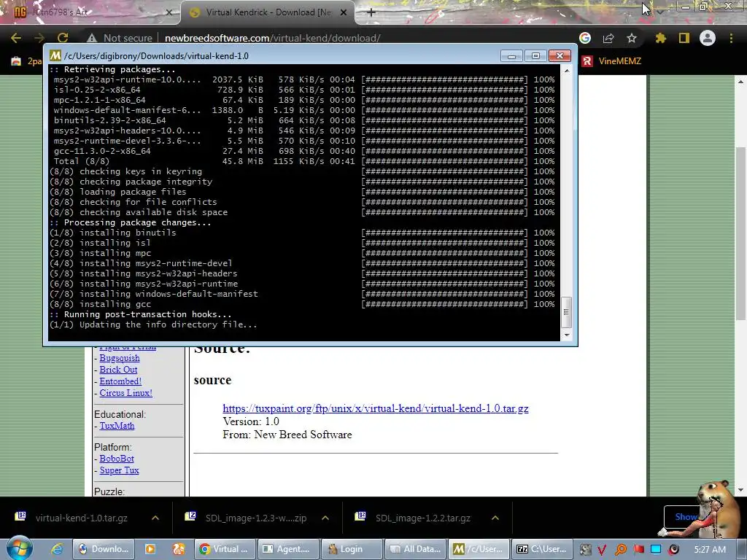Viewport: 747px width, 560px height.
Task: Click the Not secure warning icon
Action: coord(92,38)
